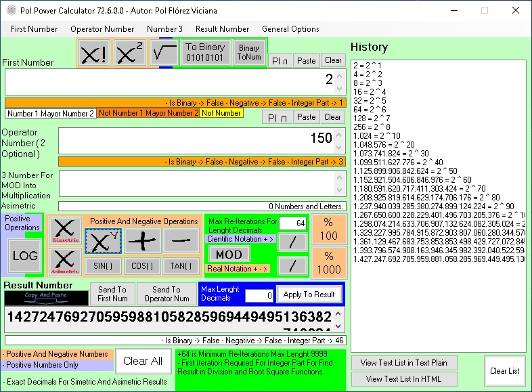Click the factorial X! button
Viewport: 532px width, 392px height.
point(94,53)
